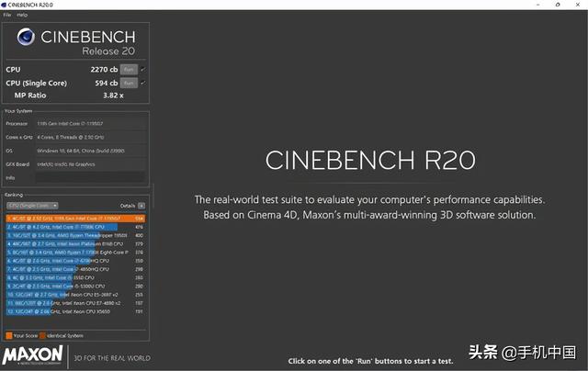The width and height of the screenshot is (588, 371).
Task: Click the Processor value field
Action: pyautogui.click(x=90, y=123)
